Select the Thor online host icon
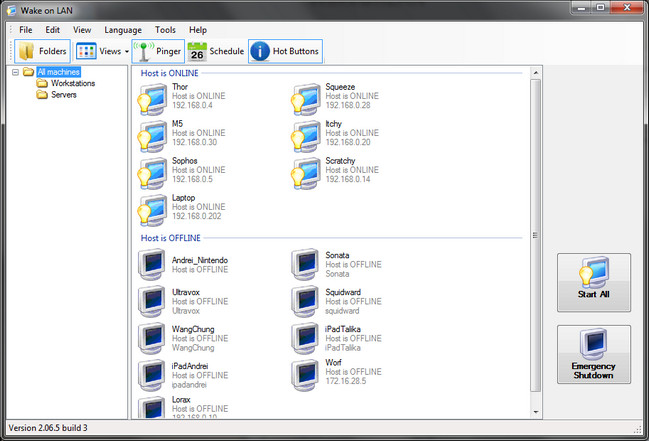This screenshot has height=441, width=649. click(152, 100)
